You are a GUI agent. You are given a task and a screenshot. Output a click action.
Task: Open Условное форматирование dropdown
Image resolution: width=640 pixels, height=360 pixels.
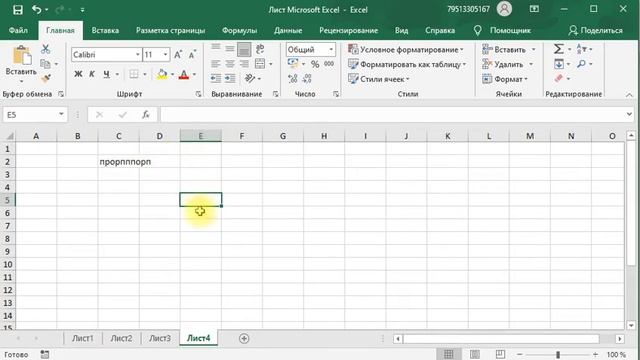coord(406,49)
